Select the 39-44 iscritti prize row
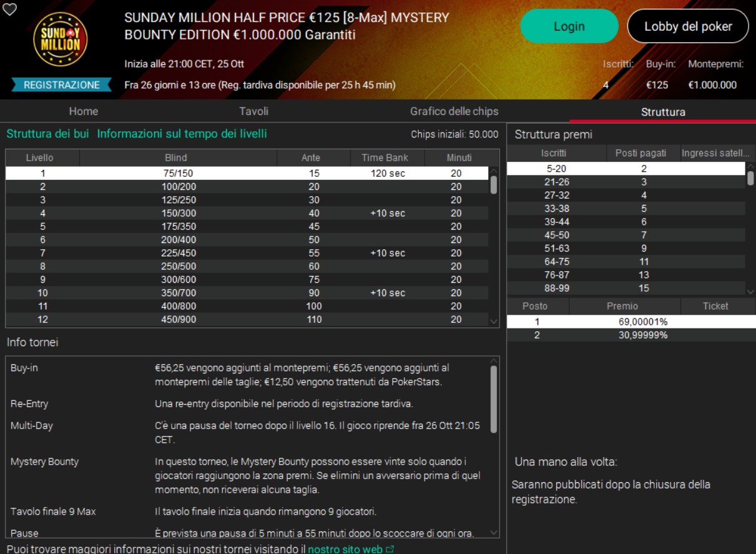This screenshot has width=756, height=554. (x=626, y=222)
